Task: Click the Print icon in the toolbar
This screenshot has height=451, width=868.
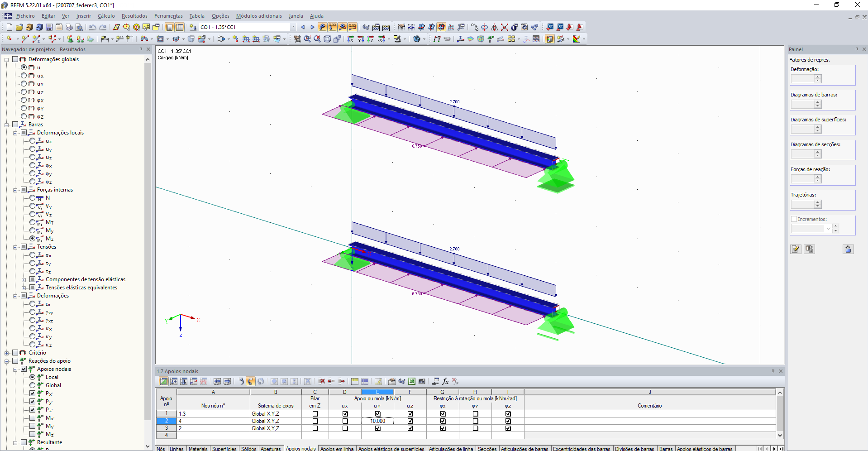Action: [x=69, y=27]
